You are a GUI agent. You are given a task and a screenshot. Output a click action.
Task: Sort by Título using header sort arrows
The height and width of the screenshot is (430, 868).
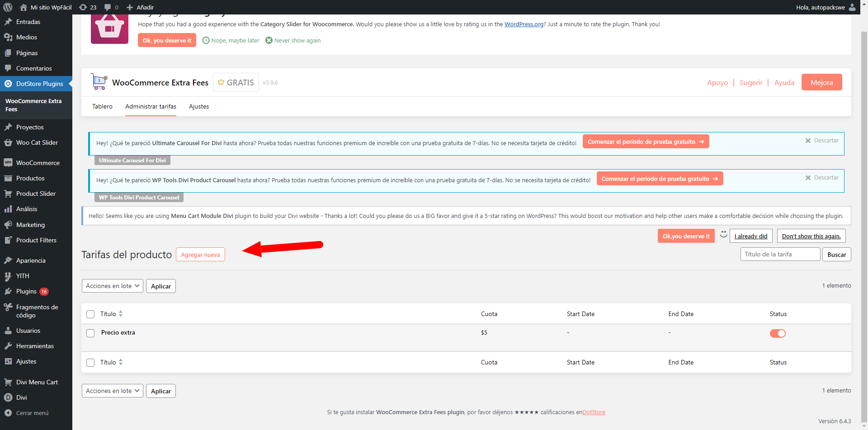pos(121,314)
